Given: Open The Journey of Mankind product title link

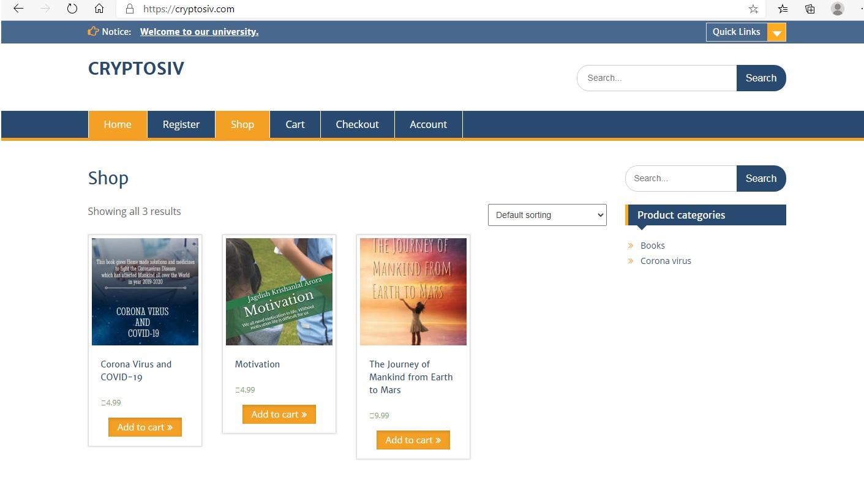Looking at the screenshot, I should click(x=411, y=377).
